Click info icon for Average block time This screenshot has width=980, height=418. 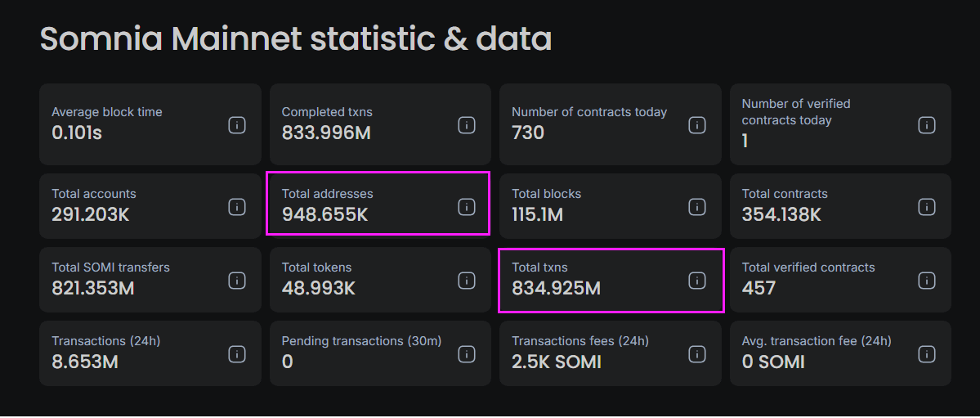(236, 125)
